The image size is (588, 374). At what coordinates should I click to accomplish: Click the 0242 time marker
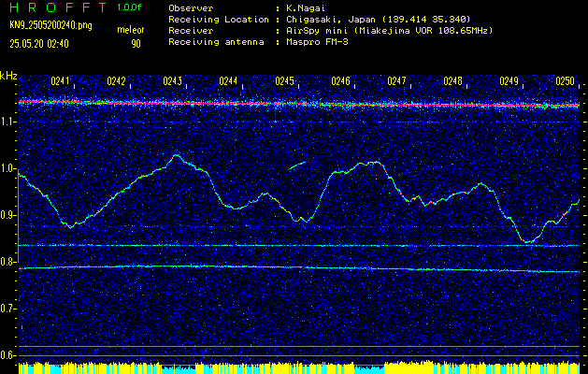(x=116, y=81)
